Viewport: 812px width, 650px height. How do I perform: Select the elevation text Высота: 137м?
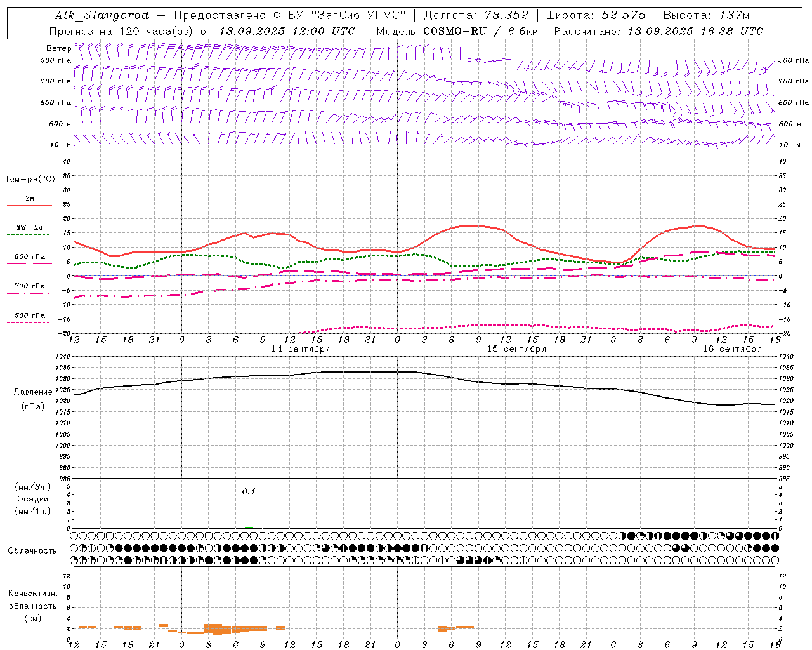(x=706, y=15)
